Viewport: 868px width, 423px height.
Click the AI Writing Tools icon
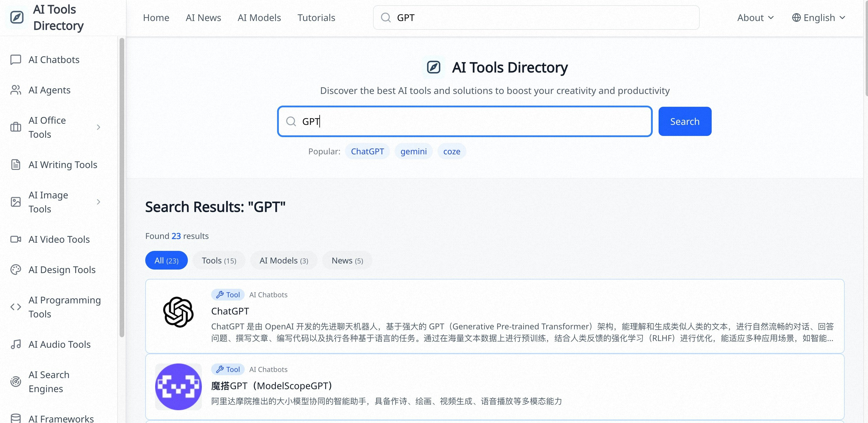[x=15, y=165]
